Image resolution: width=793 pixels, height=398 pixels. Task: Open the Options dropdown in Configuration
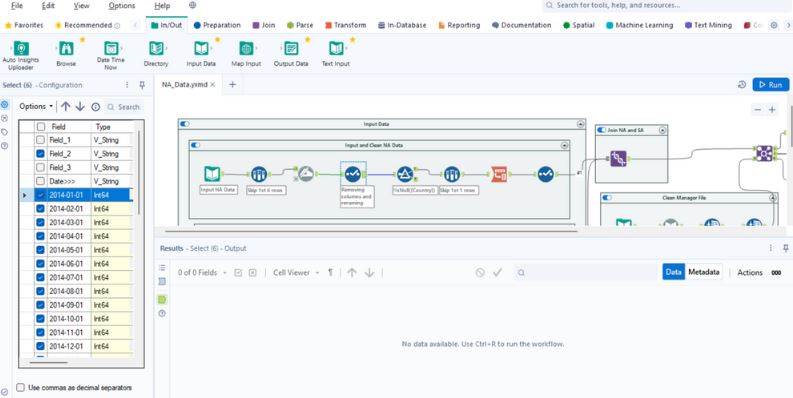coord(36,107)
